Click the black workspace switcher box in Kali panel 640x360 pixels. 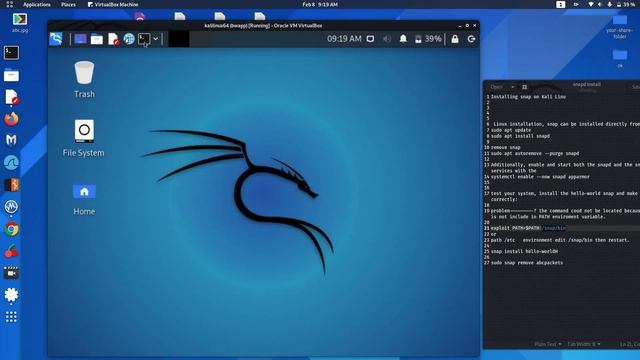179,39
